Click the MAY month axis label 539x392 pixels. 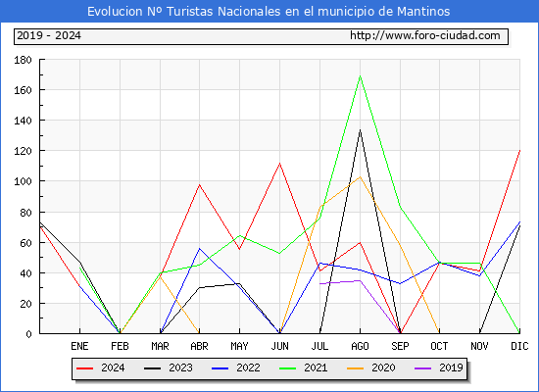tap(239, 346)
